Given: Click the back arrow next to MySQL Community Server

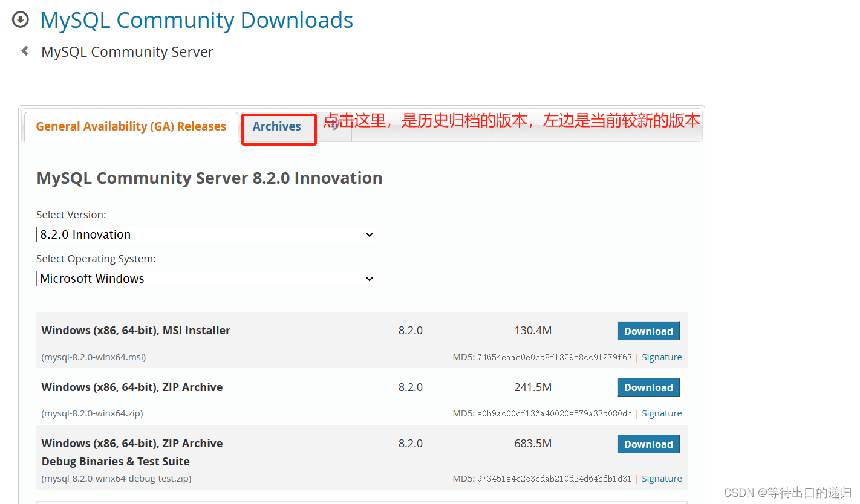Looking at the screenshot, I should point(25,51).
